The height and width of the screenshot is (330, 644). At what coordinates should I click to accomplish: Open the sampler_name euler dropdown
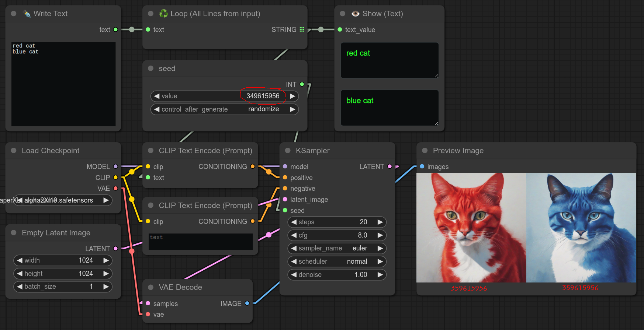point(336,248)
